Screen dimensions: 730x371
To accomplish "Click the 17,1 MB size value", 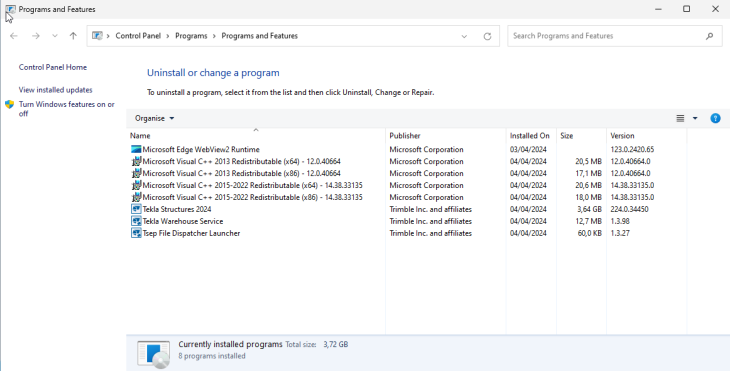I will pyautogui.click(x=588, y=173).
